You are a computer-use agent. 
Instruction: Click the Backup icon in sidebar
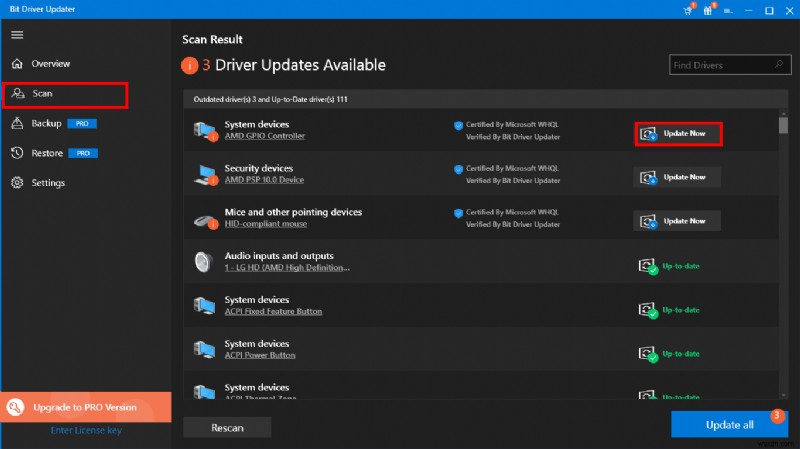pyautogui.click(x=17, y=123)
